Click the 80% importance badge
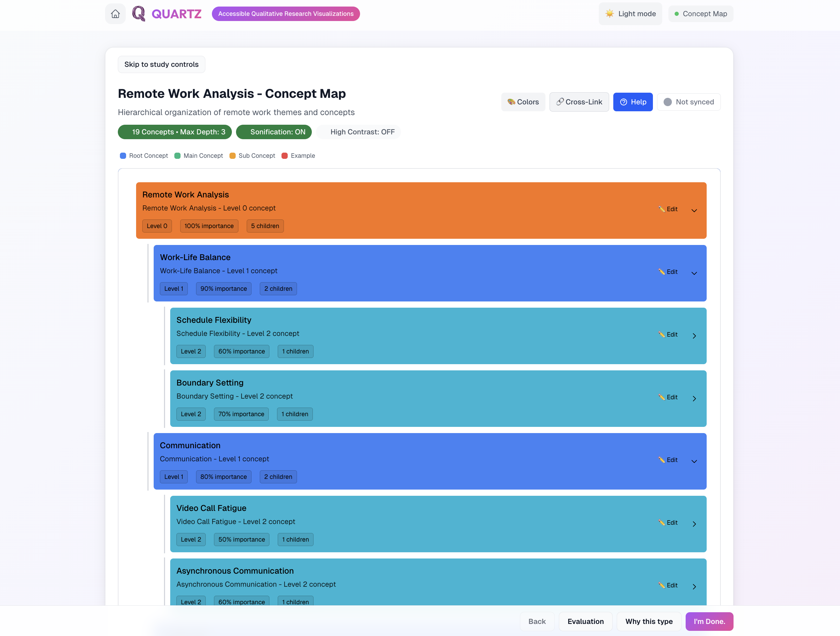Image resolution: width=840 pixels, height=636 pixels. [223, 476]
